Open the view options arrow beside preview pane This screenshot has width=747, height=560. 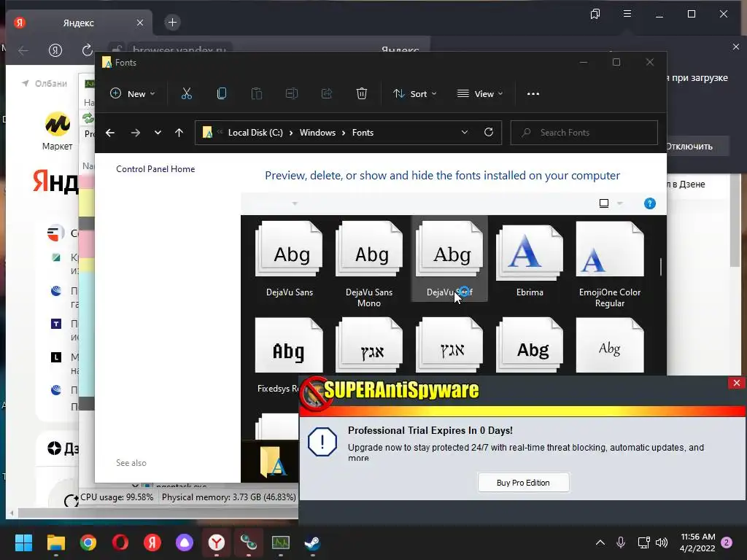click(x=620, y=204)
